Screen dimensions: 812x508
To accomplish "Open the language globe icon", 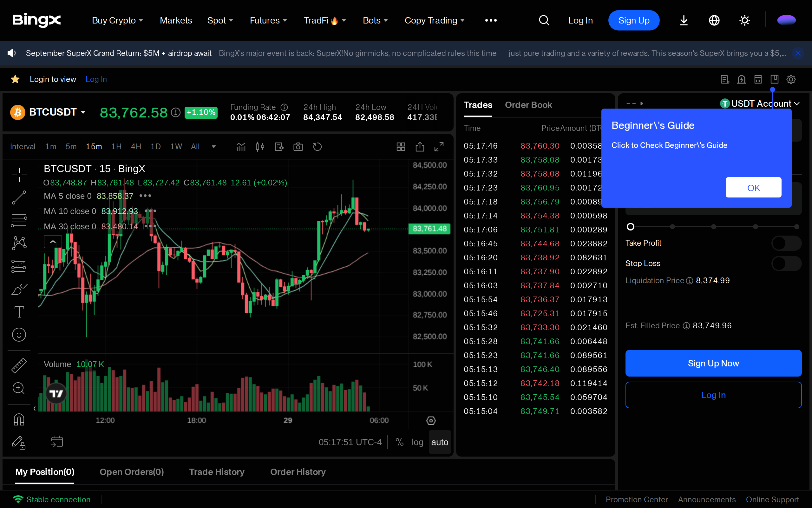I will pos(714,21).
